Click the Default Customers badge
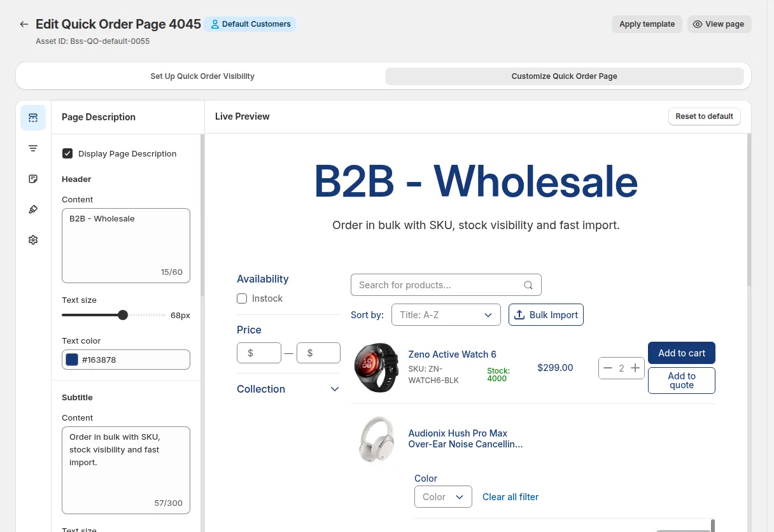 click(x=250, y=24)
